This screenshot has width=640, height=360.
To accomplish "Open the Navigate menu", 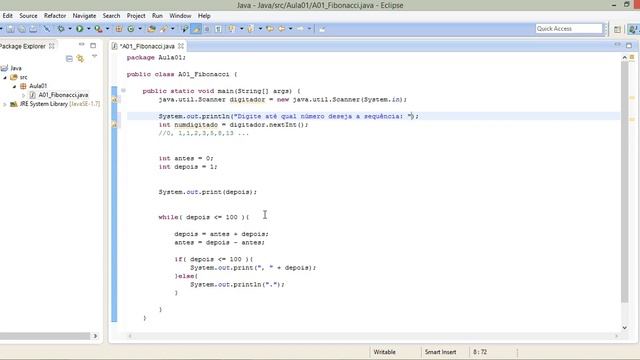I will pos(84,16).
